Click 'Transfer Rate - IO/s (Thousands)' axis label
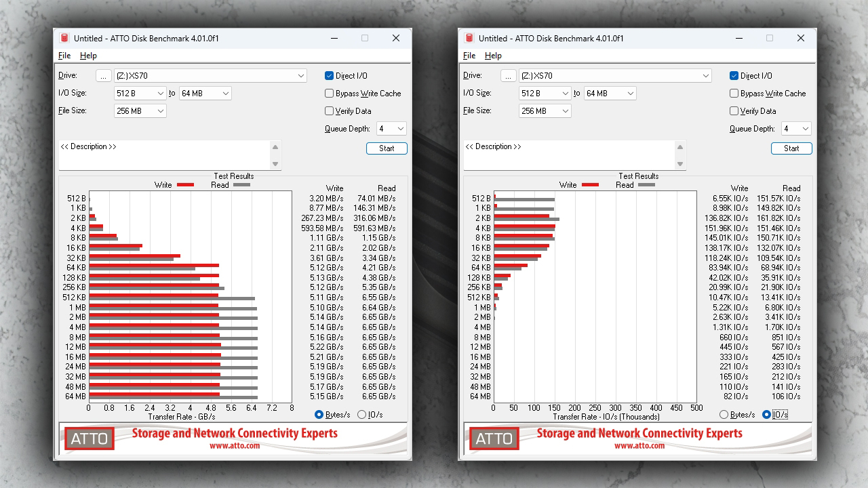The height and width of the screenshot is (488, 868). point(608,417)
